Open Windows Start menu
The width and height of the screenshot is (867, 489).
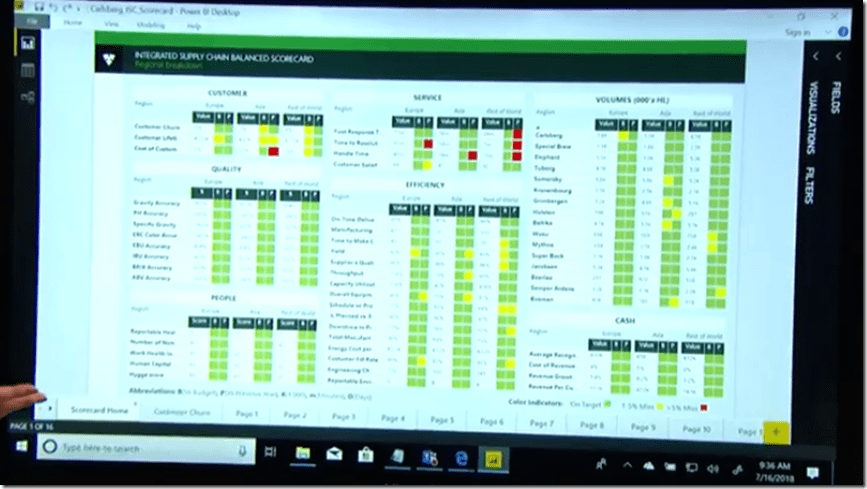[x=20, y=447]
